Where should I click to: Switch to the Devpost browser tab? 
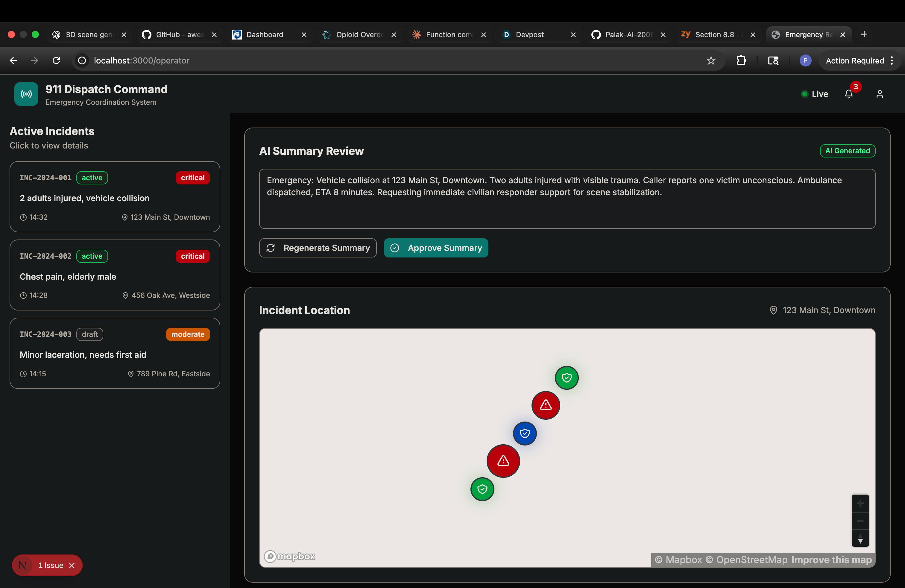click(x=530, y=35)
